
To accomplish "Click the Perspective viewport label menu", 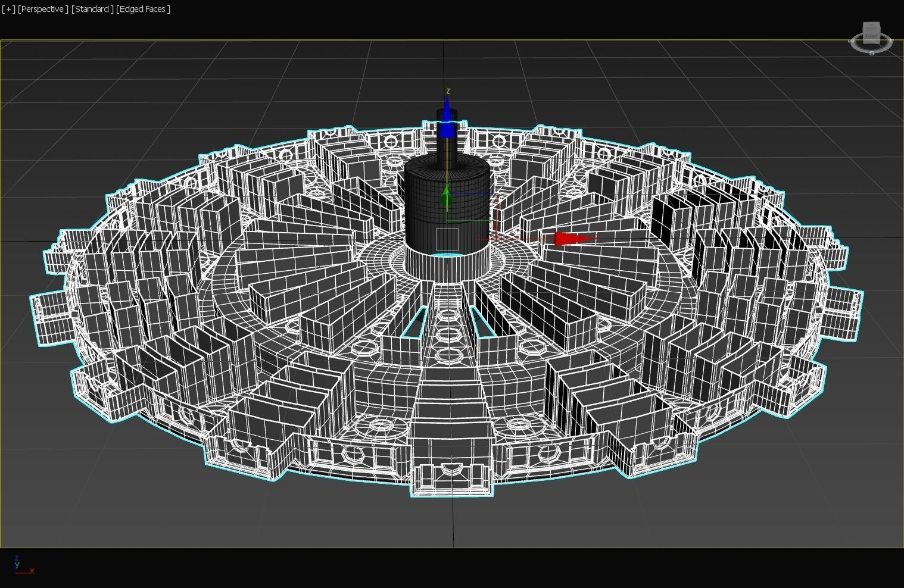I will tap(42, 9).
